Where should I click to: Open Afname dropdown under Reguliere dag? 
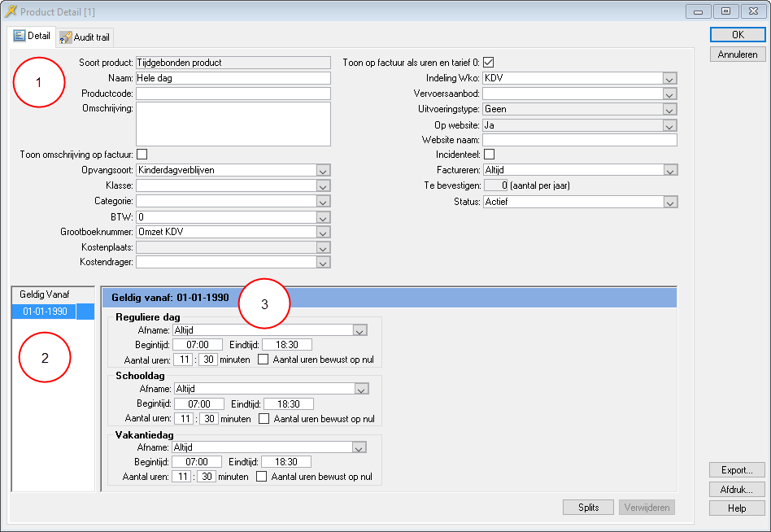[x=359, y=330]
